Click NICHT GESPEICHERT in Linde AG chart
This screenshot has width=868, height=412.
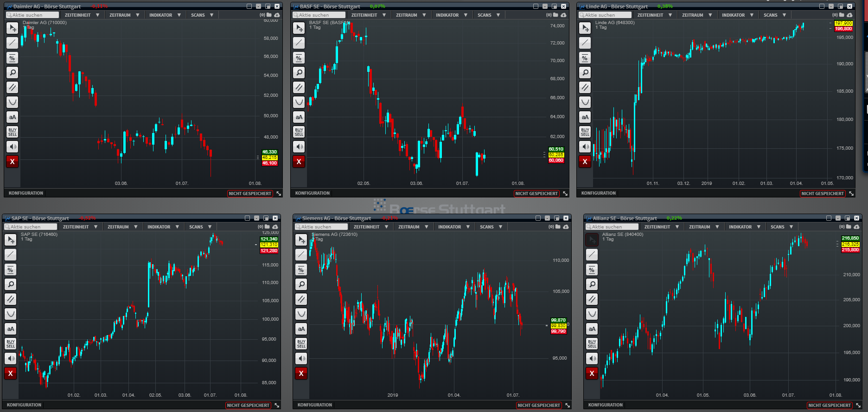[823, 194]
